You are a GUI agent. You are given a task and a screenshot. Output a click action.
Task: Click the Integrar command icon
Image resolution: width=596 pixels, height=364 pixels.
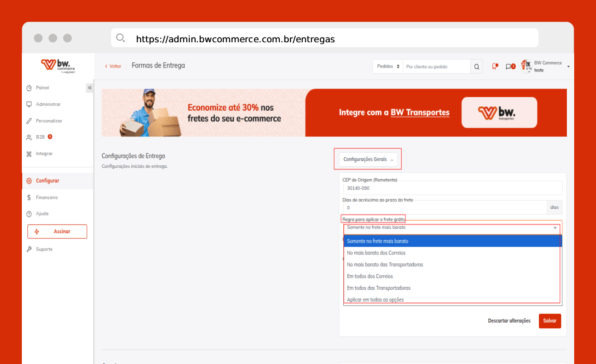[29, 154]
